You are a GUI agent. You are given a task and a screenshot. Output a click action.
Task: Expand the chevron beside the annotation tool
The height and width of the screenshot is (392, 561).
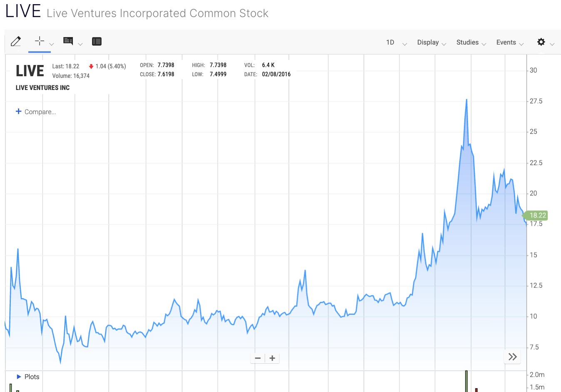coord(80,44)
